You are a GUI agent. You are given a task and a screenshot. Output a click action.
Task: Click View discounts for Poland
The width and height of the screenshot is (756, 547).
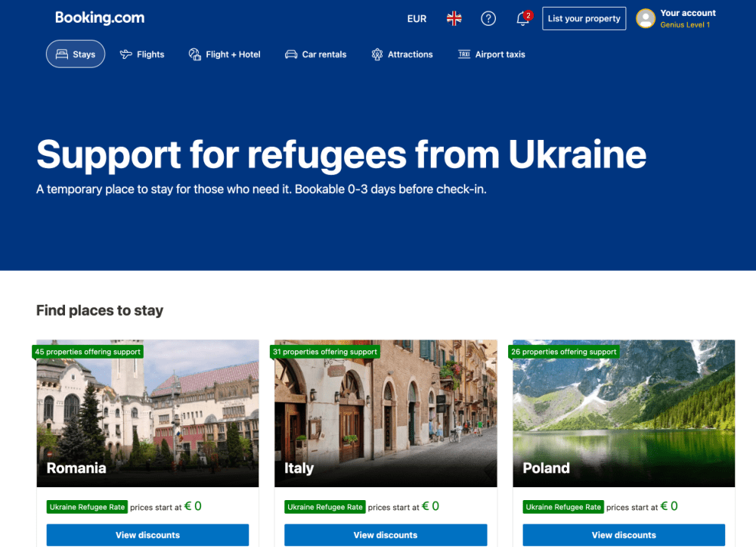[x=624, y=535]
